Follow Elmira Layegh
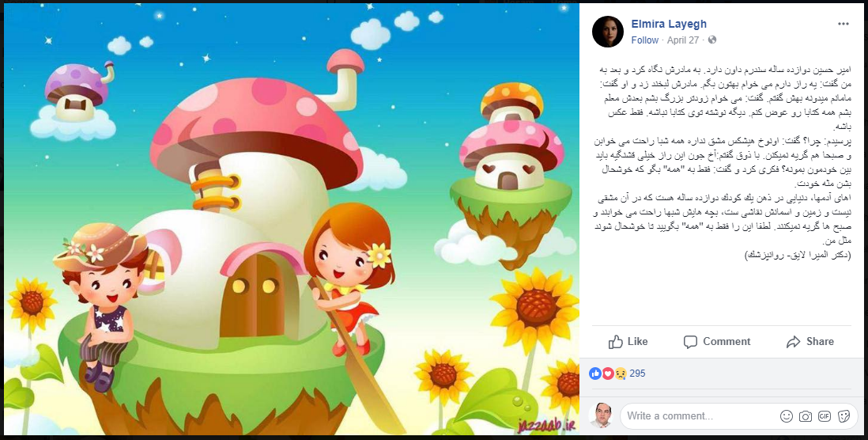 tap(644, 40)
